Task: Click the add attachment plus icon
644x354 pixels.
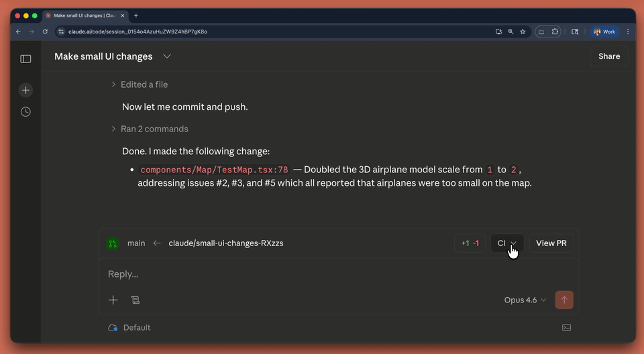Action: point(113,300)
